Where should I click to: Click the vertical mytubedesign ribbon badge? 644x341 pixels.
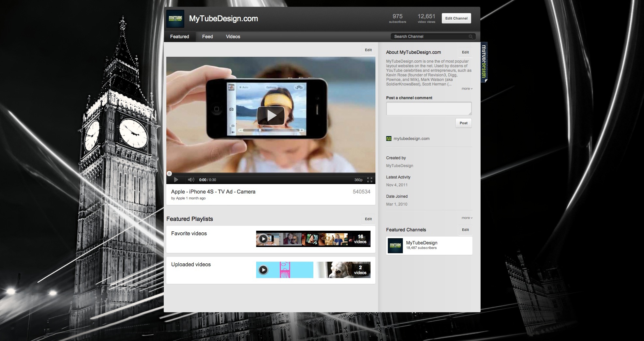[484, 62]
